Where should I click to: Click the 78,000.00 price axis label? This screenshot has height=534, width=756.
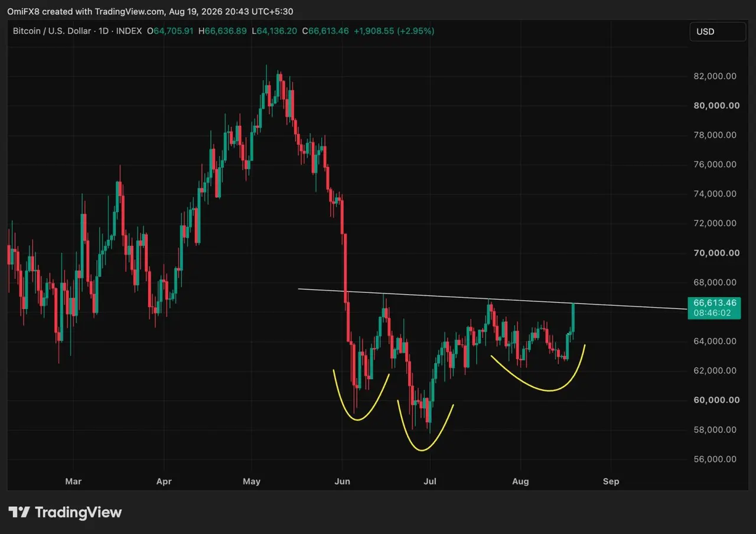point(714,135)
